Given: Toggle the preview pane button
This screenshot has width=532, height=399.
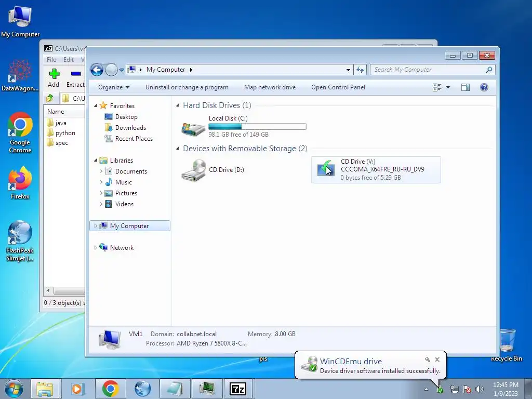Looking at the screenshot, I should pos(465,87).
